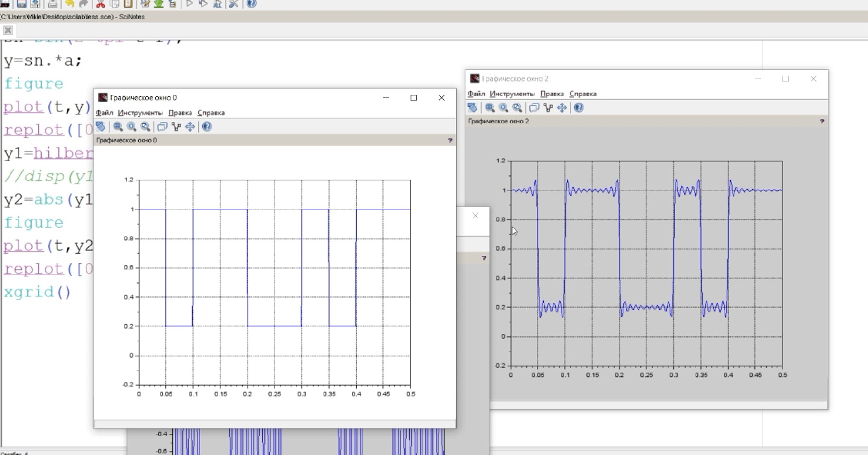Open Справка menu in Графическое окно 2

(x=583, y=94)
